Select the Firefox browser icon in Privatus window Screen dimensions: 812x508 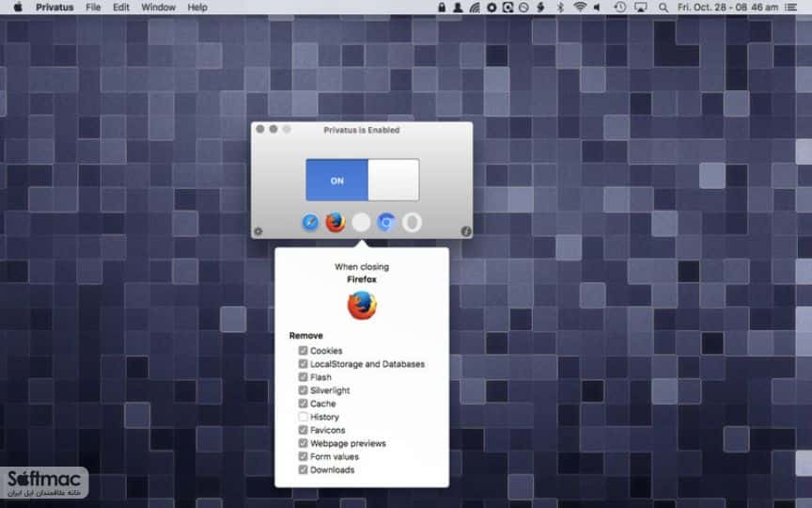[x=336, y=223]
